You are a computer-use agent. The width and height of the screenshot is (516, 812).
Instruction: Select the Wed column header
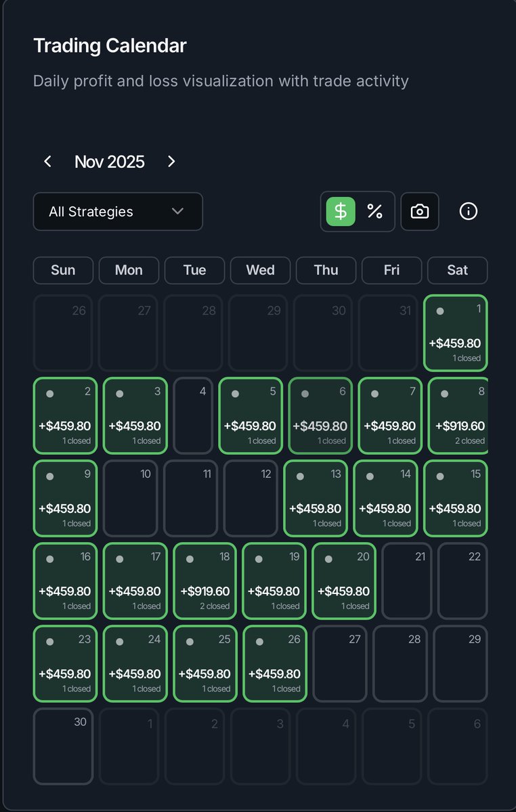tap(260, 270)
